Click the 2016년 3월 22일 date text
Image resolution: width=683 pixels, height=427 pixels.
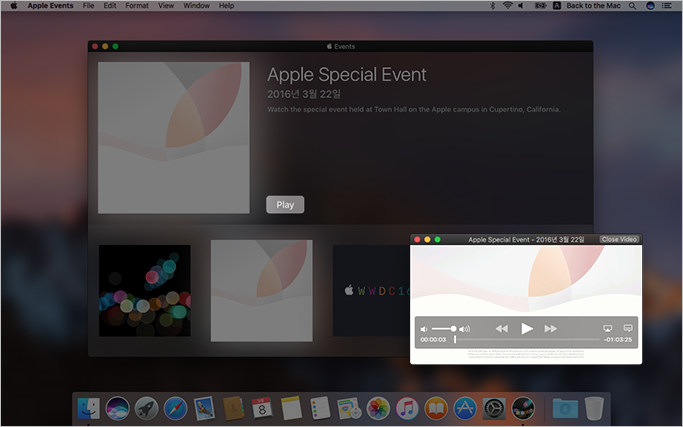[304, 94]
